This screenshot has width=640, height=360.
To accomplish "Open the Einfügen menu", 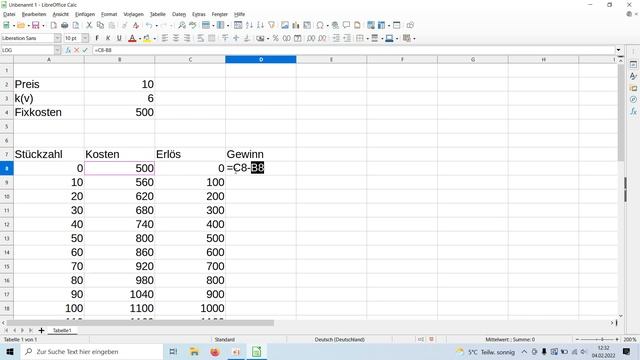I will click(x=85, y=14).
